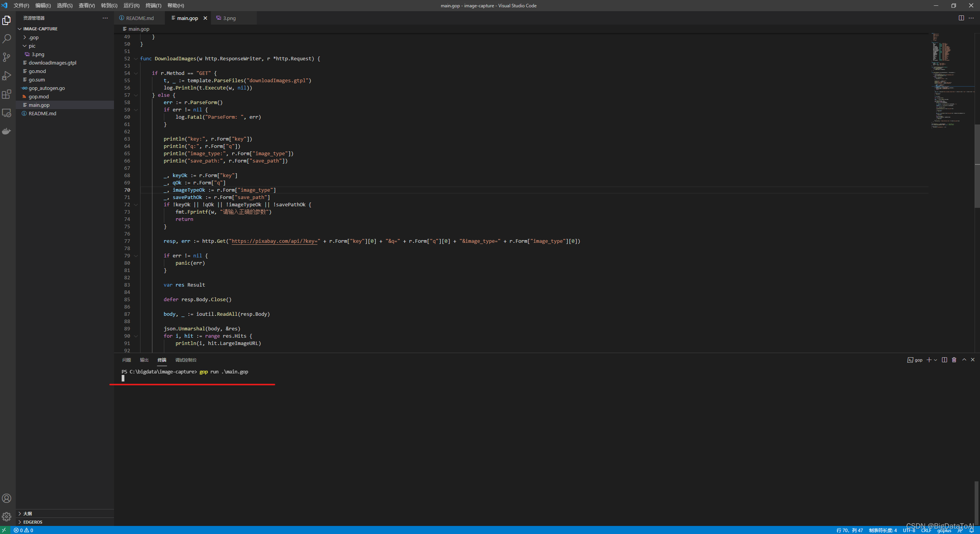Click the feedback icon in status bar

pos(960,530)
